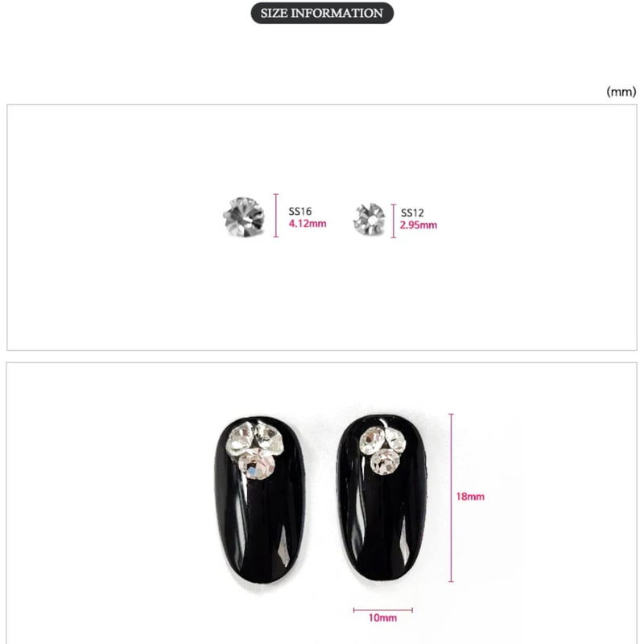Select the SS16 rhinestone image
644x644 pixels.
[244, 217]
